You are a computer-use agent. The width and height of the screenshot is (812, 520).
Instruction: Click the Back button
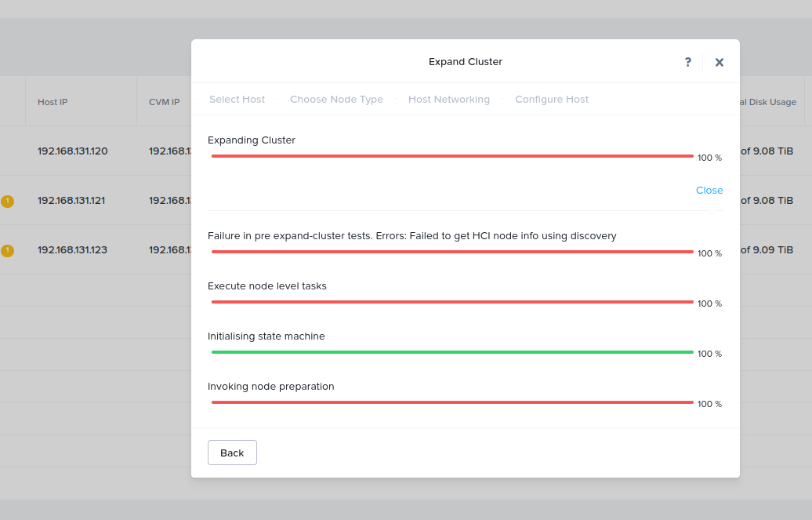pos(232,453)
